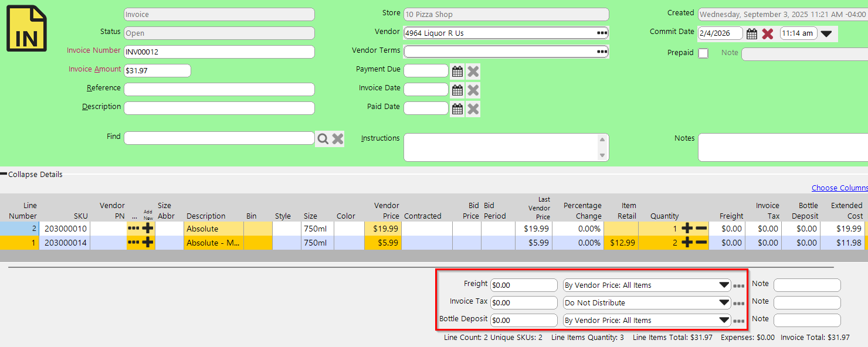
Task: Collapse the Details section
Action: coord(32,174)
